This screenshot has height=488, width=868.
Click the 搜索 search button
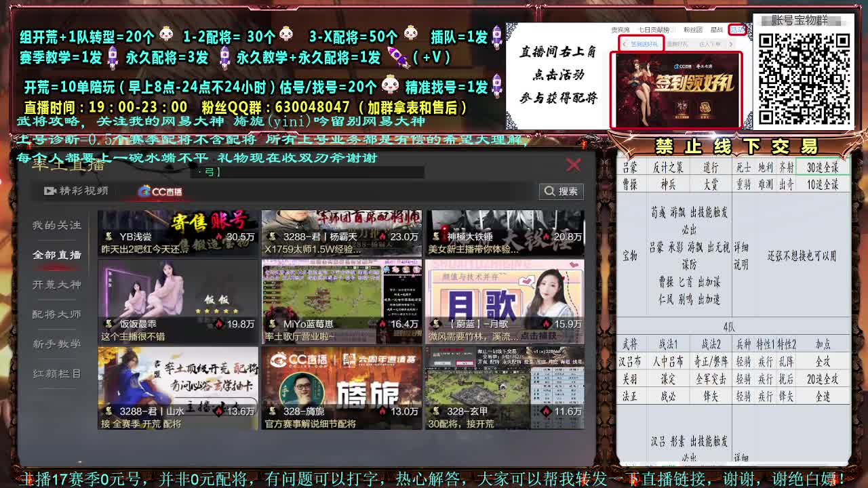(x=561, y=191)
